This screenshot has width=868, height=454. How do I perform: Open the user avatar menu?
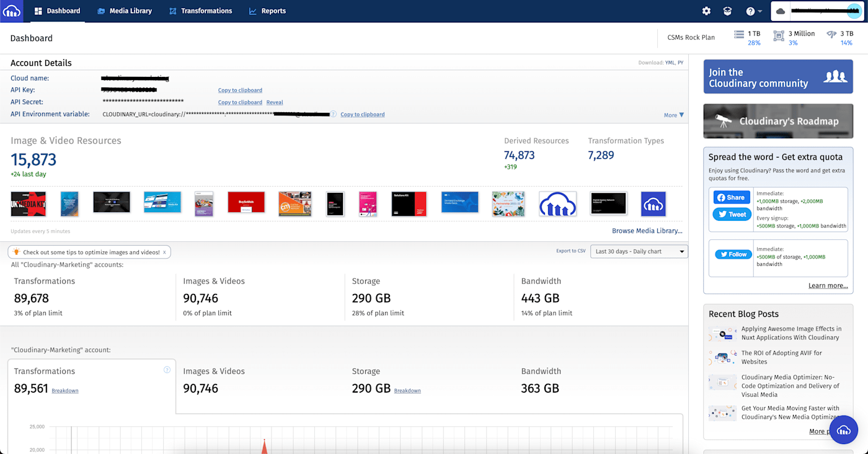[853, 11]
